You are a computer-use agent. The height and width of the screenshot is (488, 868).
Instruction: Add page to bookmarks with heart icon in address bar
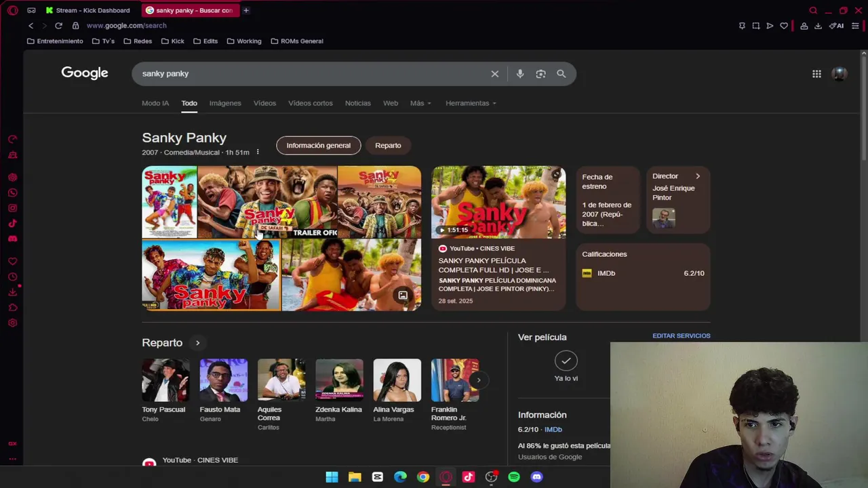click(x=784, y=26)
